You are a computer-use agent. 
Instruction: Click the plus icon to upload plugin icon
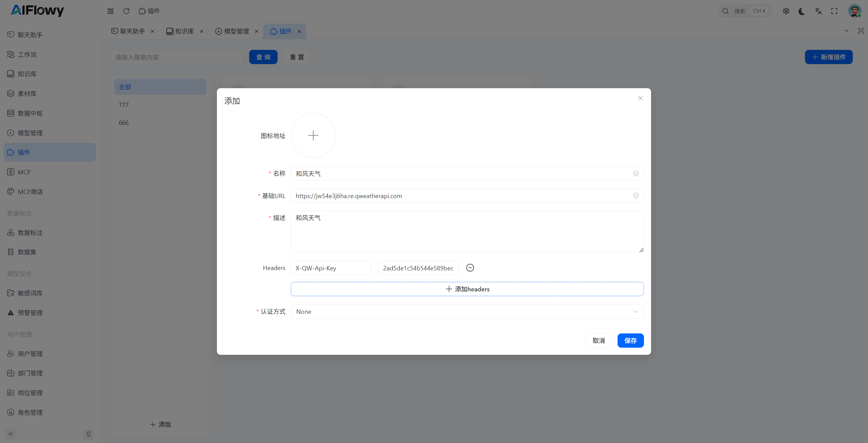tap(313, 135)
